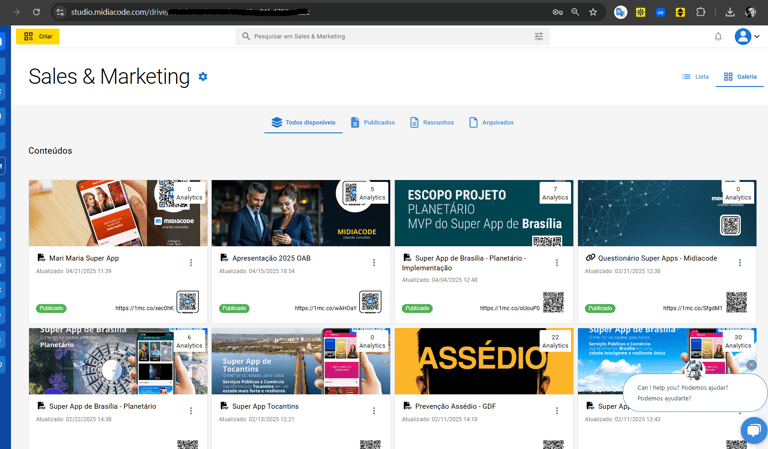This screenshot has width=768, height=449.
Task: Open Super App Tocantins options menu
Action: tap(374, 411)
